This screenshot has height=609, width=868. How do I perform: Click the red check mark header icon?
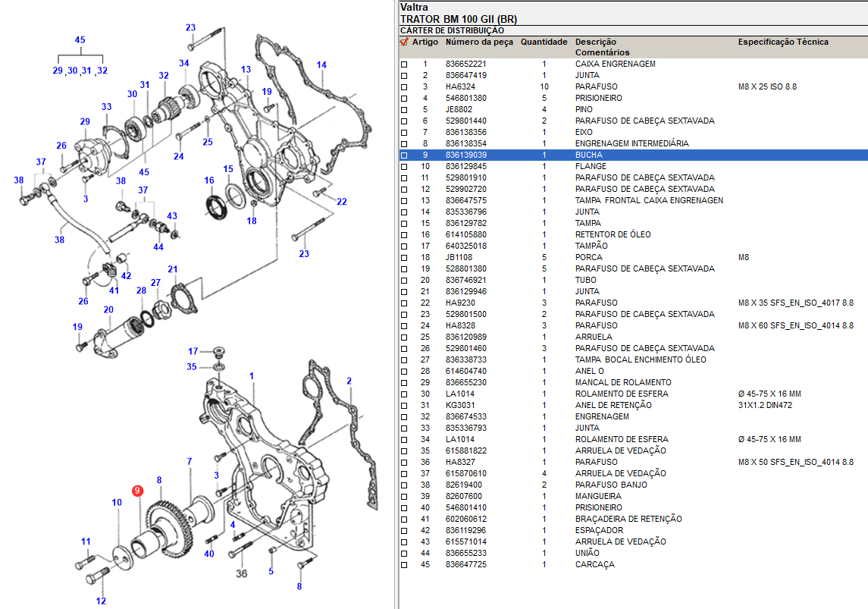click(x=404, y=42)
